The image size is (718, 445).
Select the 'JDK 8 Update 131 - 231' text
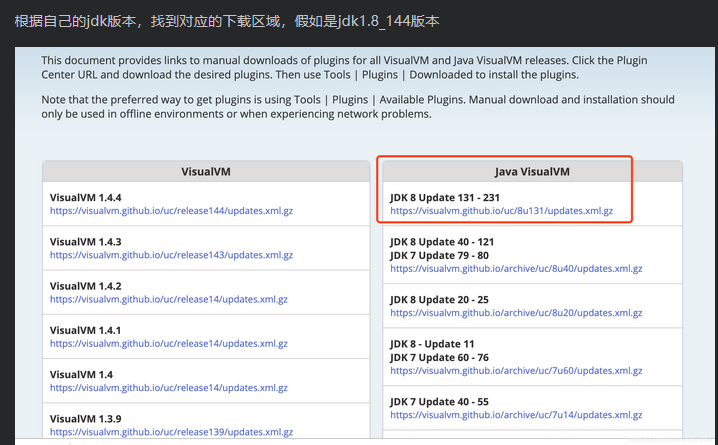[445, 198]
